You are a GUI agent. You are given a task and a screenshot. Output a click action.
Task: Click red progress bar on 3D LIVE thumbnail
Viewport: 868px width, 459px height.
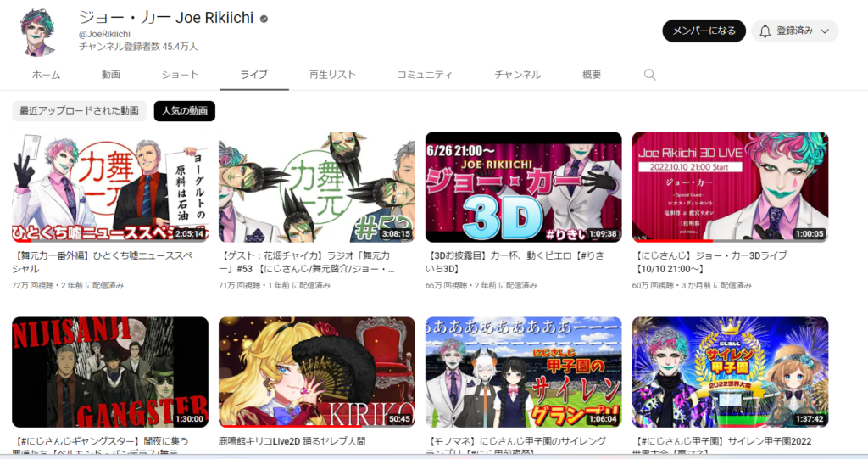tap(672, 241)
